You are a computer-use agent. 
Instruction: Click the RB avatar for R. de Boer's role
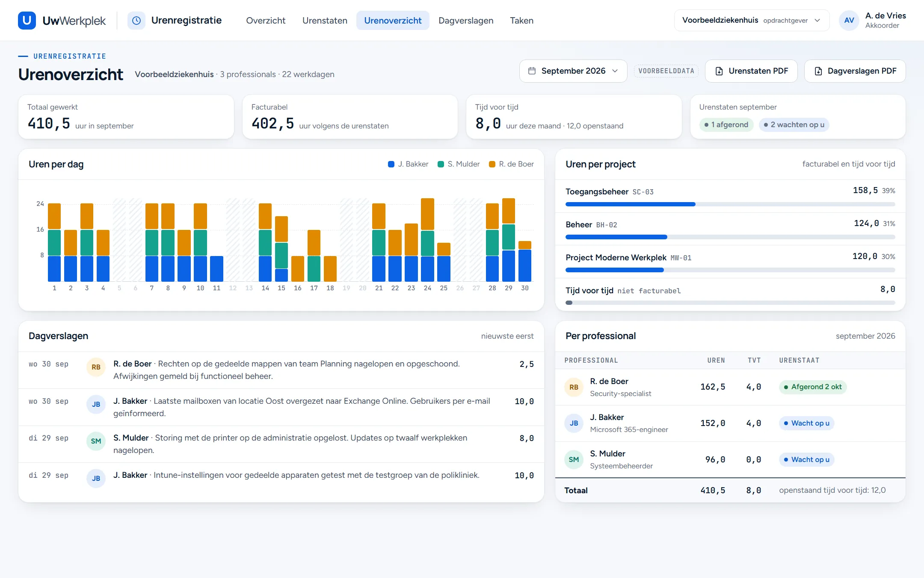(x=574, y=387)
